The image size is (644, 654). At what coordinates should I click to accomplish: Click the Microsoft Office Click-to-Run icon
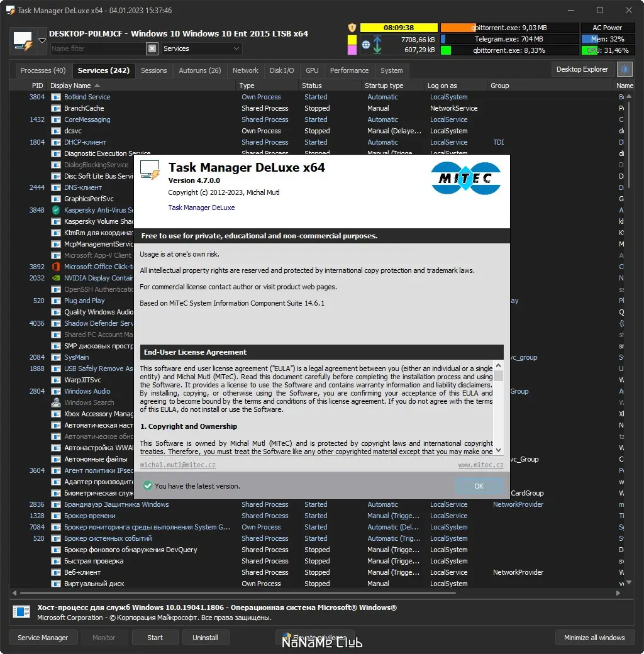(56, 267)
